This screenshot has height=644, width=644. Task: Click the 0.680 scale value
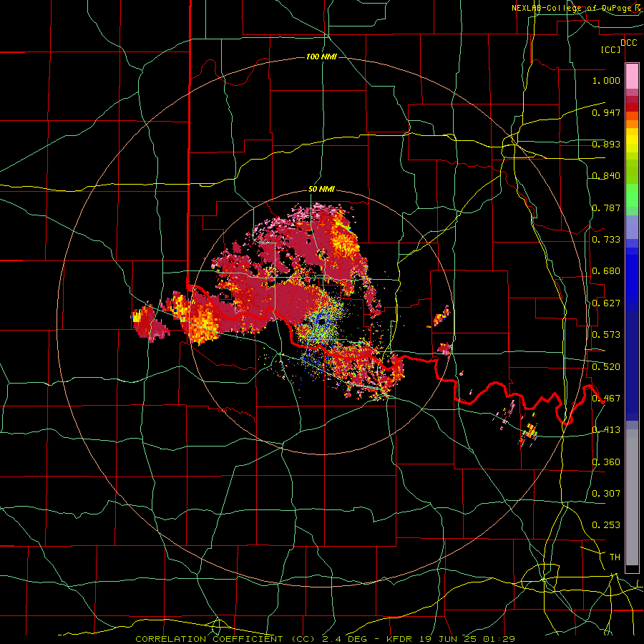click(x=606, y=271)
